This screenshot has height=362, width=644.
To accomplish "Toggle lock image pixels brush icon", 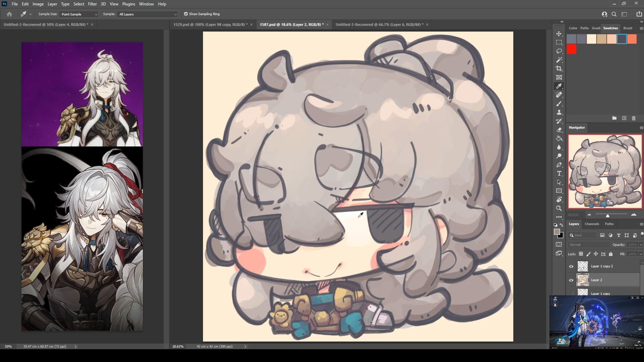I will point(588,254).
